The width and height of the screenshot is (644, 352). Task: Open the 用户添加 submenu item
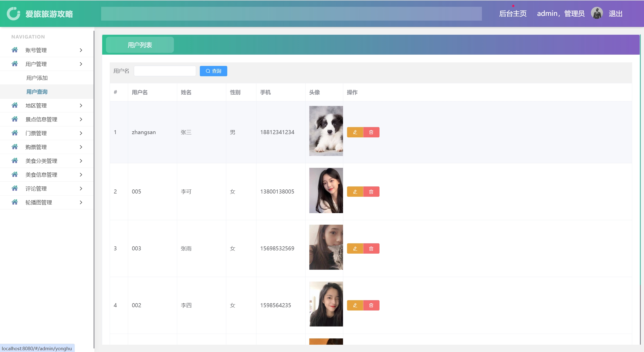(x=37, y=78)
